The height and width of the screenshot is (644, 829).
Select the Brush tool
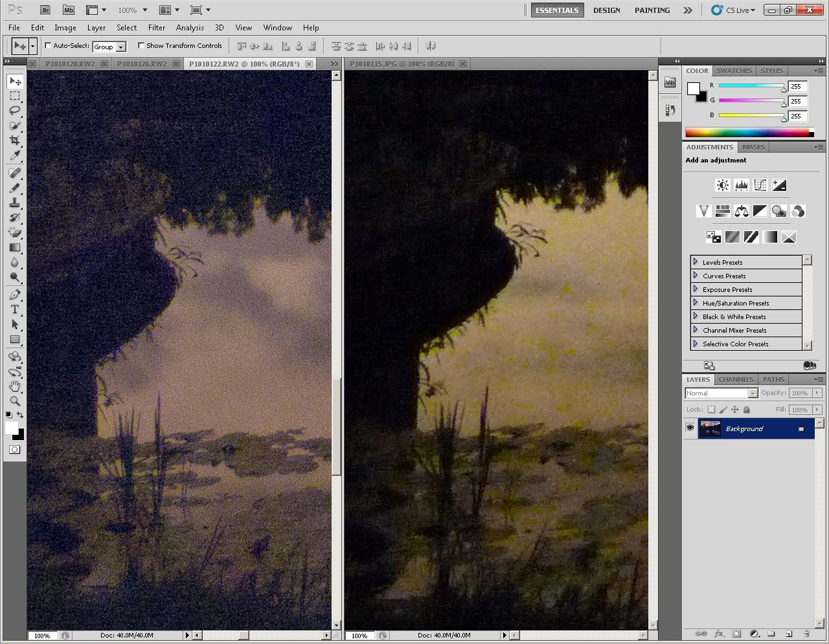pos(15,188)
